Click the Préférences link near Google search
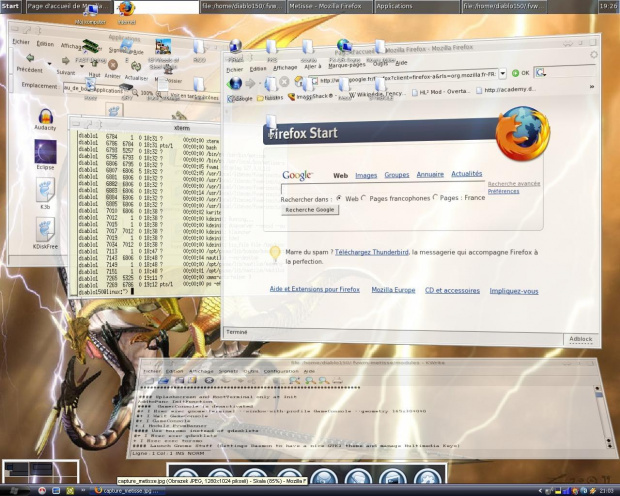The height and width of the screenshot is (496, 620). pyautogui.click(x=503, y=191)
